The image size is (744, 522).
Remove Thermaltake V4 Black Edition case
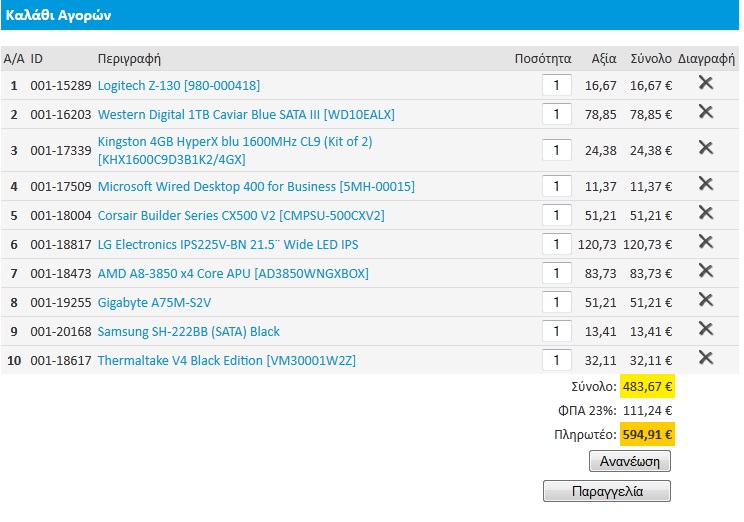tap(706, 358)
